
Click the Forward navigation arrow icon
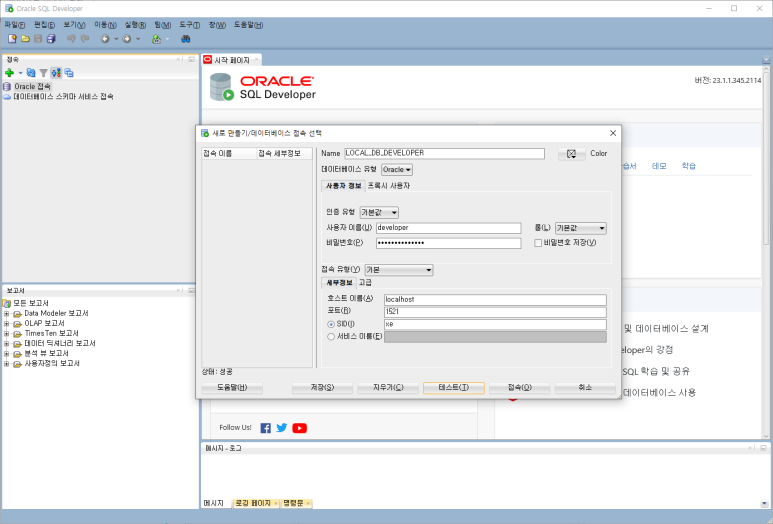127,38
